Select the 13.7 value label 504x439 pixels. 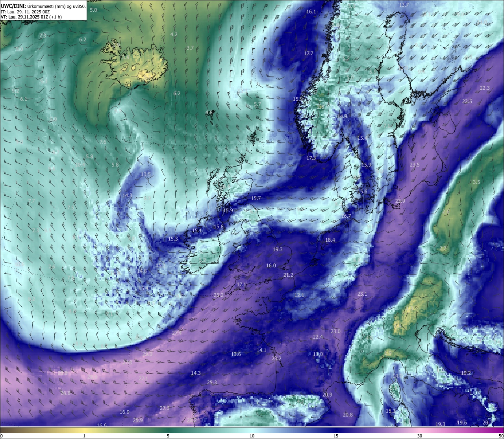click(x=404, y=5)
